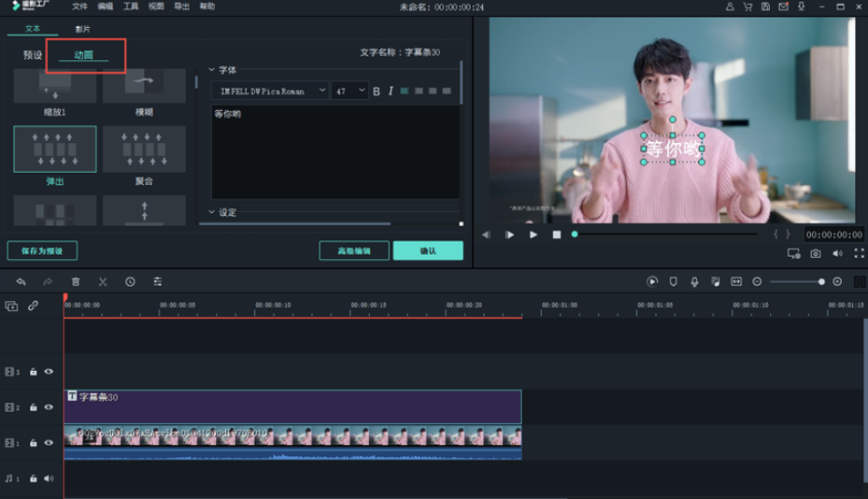Click the trash delete icon in timeline toolbar
868x499 pixels.
[76, 281]
